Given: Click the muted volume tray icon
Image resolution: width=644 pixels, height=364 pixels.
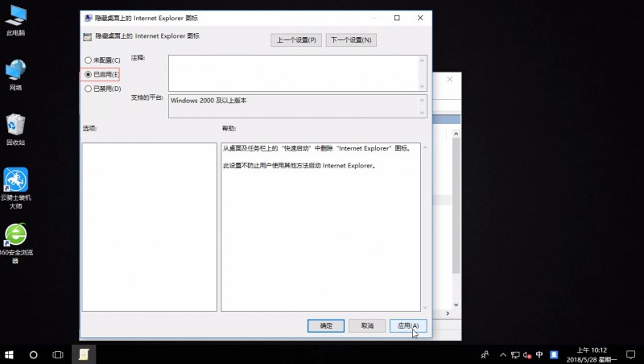Looking at the screenshot, I should point(527,355).
